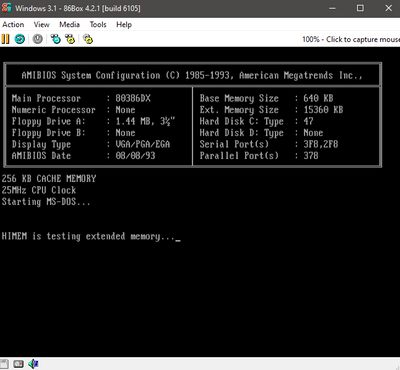Send Ctrl+Alt+Esc via the yellow keys icon
Screen dimensions: 400x370
[70, 39]
